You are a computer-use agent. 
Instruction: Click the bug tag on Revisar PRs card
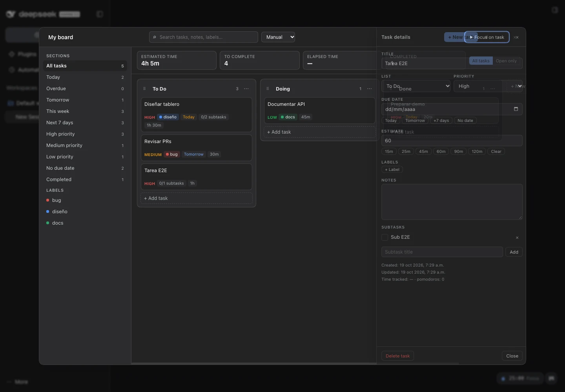coord(172,154)
